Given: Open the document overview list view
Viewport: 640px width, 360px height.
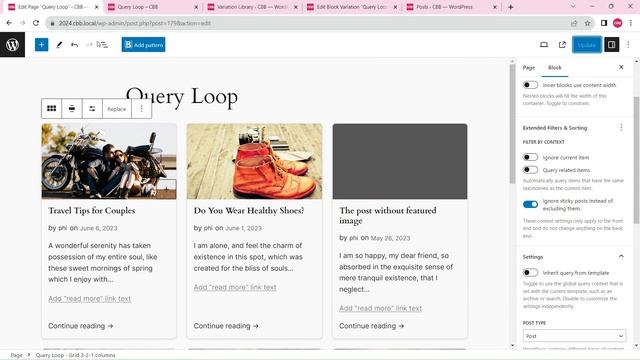Looking at the screenshot, I should [103, 45].
